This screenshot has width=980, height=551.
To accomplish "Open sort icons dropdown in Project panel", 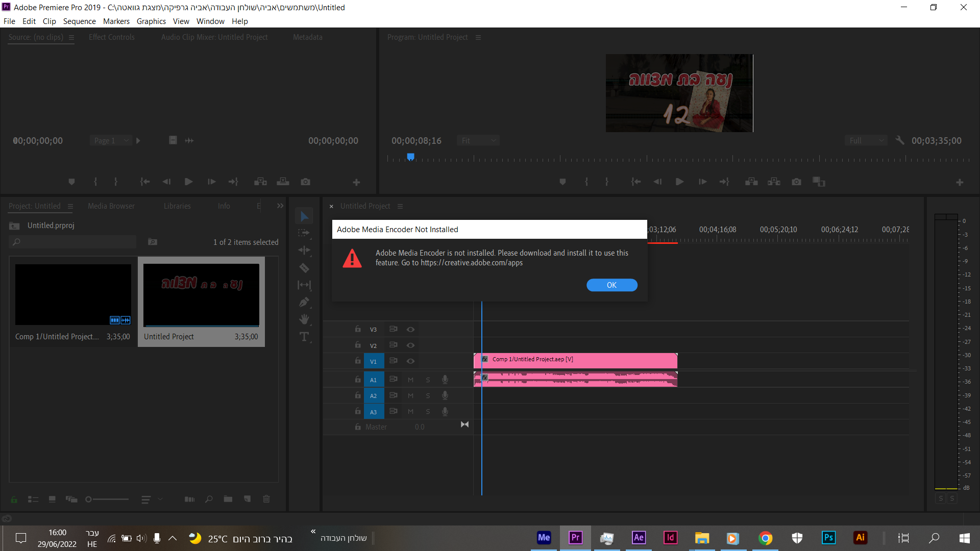I will pos(152,499).
